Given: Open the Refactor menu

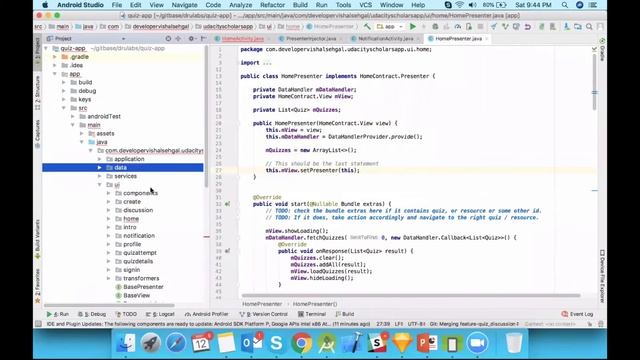Looking at the screenshot, I should click(272, 5).
